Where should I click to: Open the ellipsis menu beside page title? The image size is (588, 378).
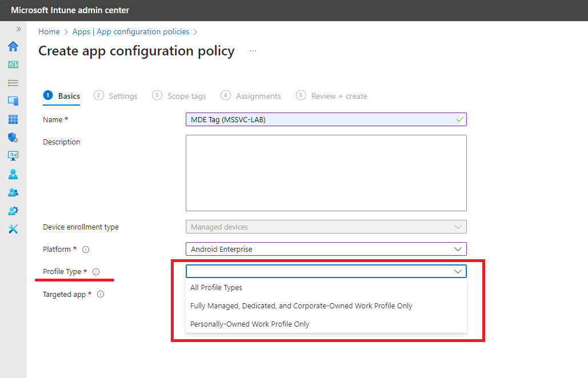pyautogui.click(x=253, y=51)
